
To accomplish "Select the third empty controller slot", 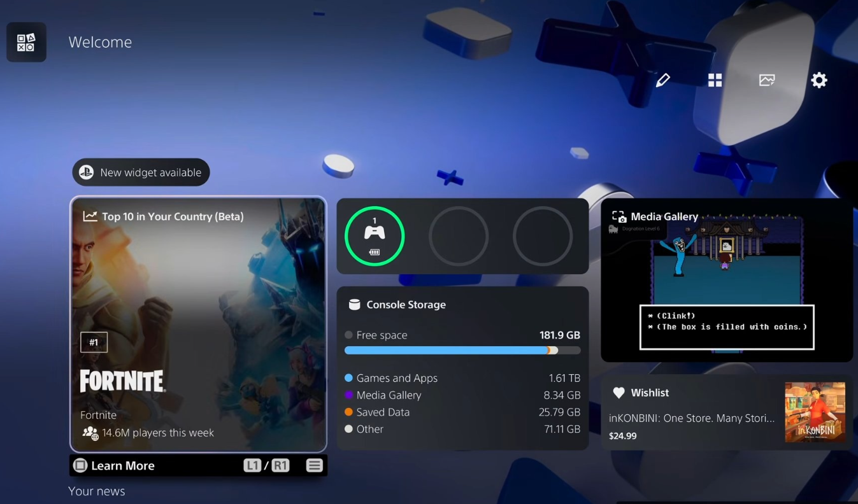I will tap(543, 236).
